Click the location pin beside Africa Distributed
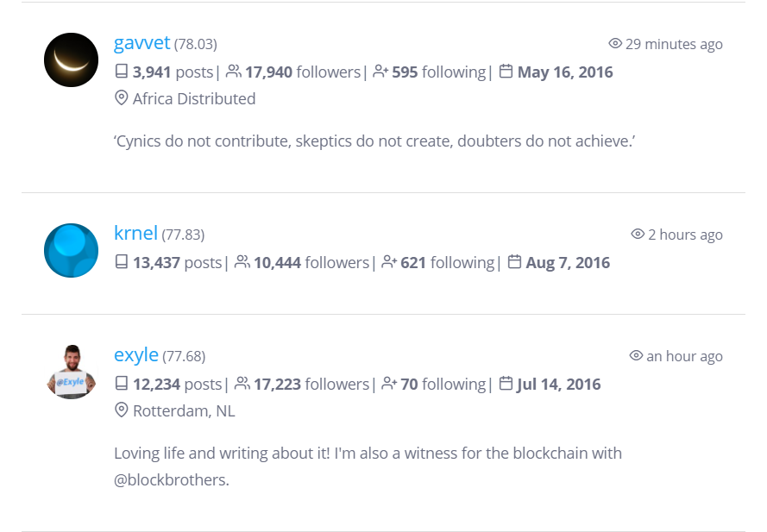Image resolution: width=767 pixels, height=532 pixels. click(x=122, y=97)
